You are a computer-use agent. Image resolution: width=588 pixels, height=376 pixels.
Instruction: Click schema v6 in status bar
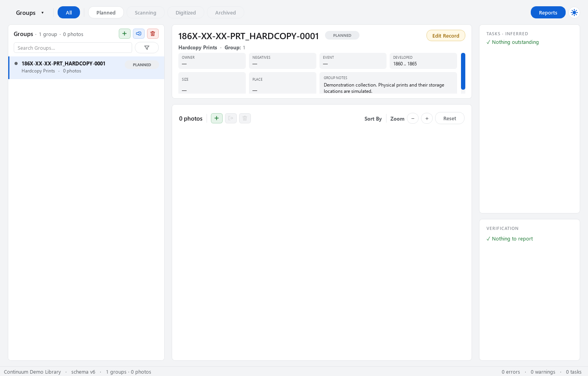tap(83, 372)
